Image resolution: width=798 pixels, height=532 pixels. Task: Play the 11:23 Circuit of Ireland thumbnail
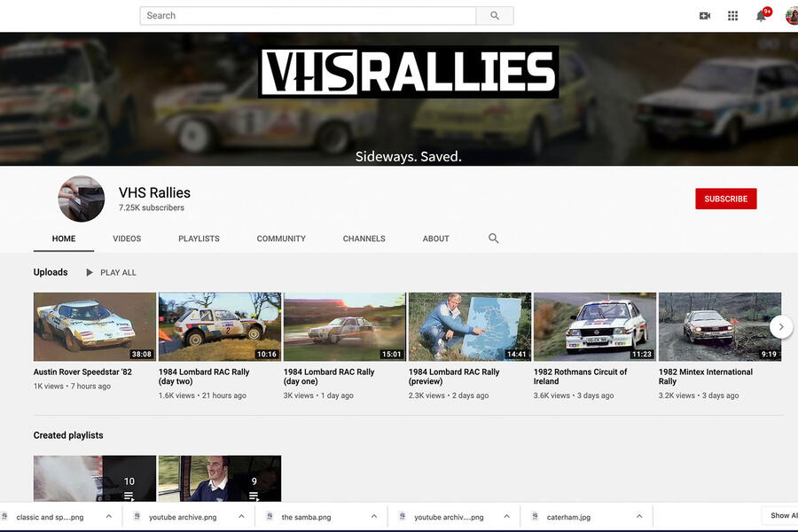pyautogui.click(x=595, y=327)
